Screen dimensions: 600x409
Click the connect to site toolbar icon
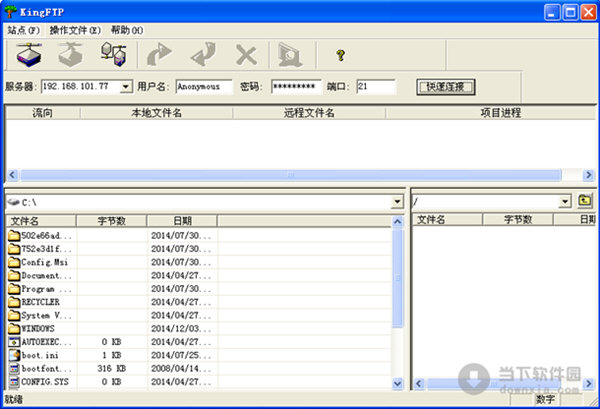tap(29, 55)
